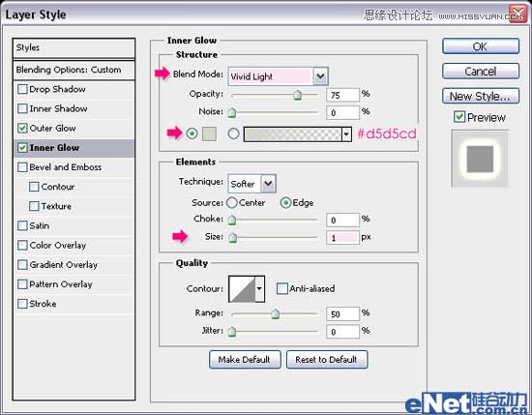Open the Technique dropdown arrow
Viewport: 532px width, 415px height.
tap(268, 184)
